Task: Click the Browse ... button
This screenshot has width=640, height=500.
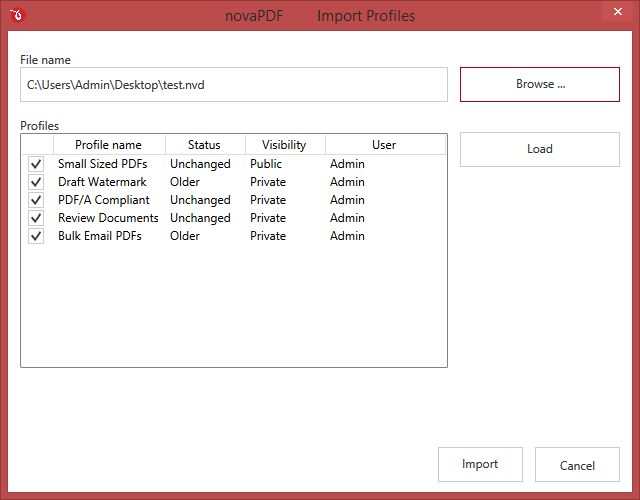Action: pyautogui.click(x=540, y=84)
